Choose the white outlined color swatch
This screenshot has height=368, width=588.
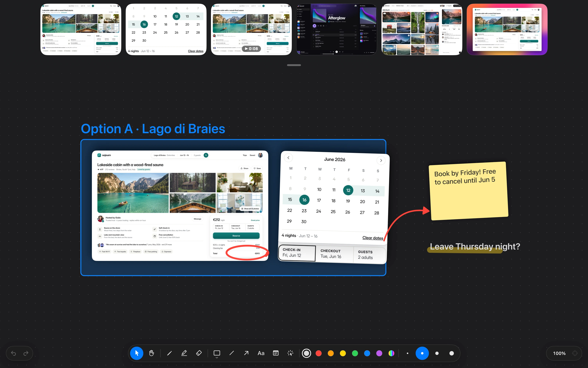(306, 353)
